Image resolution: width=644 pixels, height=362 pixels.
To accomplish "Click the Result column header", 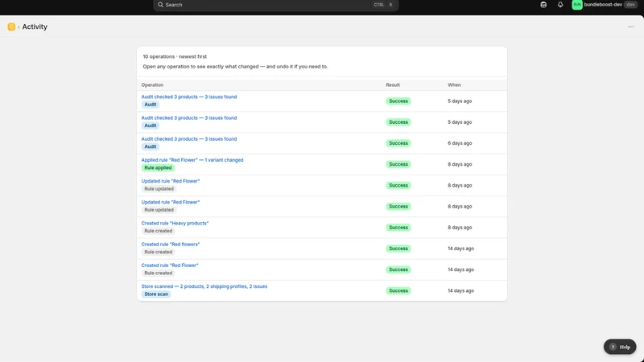I will (x=393, y=85).
